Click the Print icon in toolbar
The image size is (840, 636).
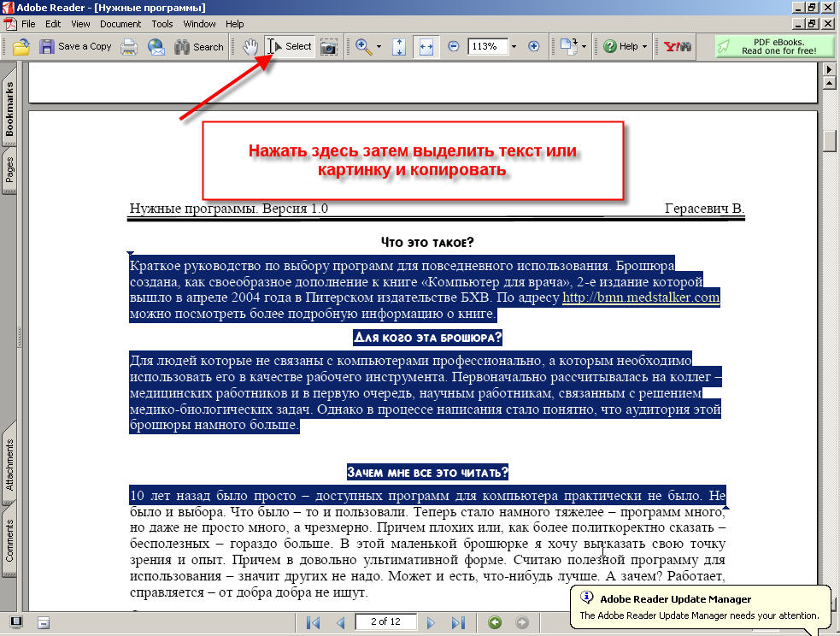pyautogui.click(x=128, y=47)
